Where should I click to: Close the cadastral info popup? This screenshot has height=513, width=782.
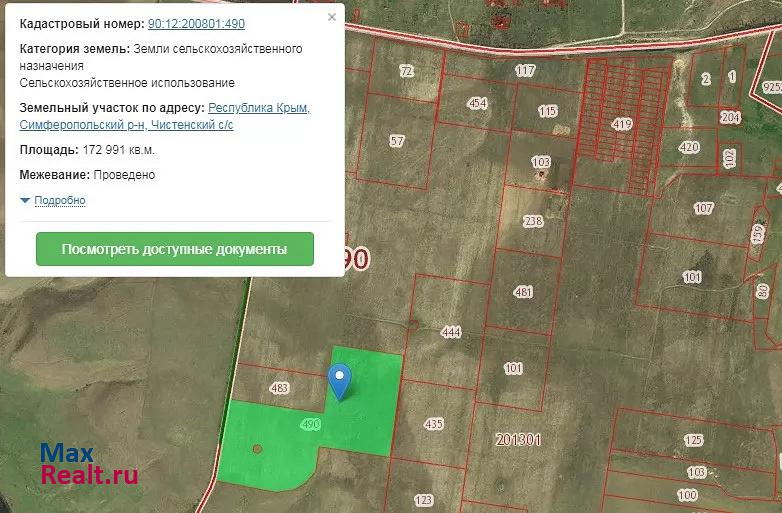click(332, 17)
